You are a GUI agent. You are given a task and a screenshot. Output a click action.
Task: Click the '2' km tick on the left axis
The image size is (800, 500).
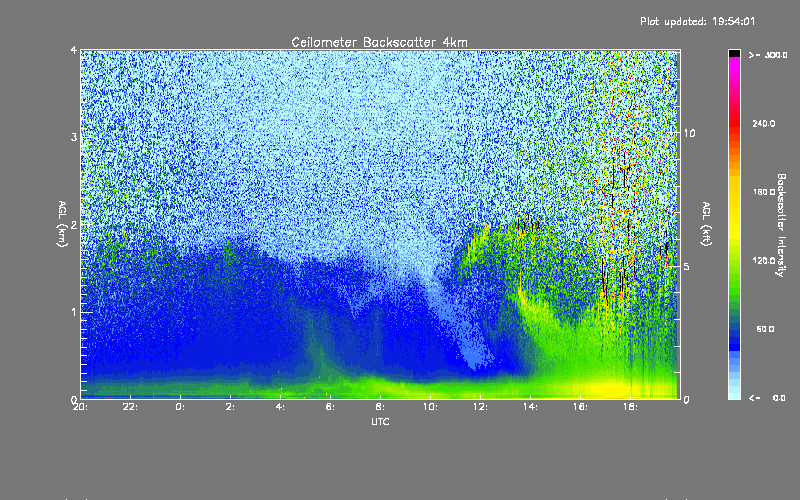click(x=74, y=225)
